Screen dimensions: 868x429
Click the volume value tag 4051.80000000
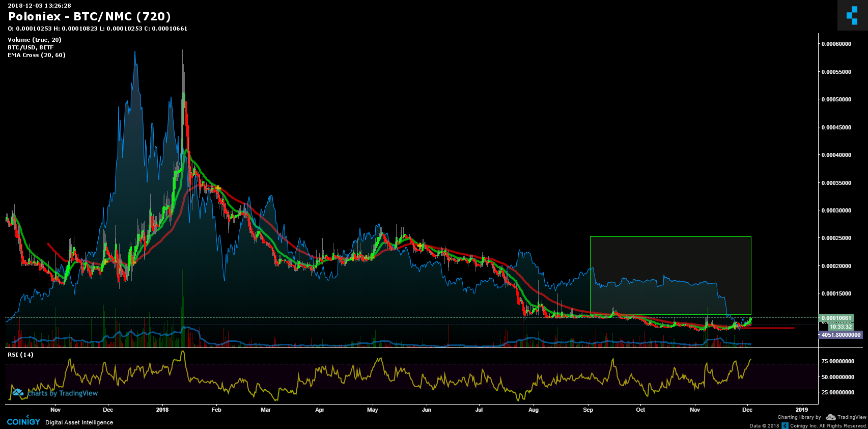coord(841,335)
